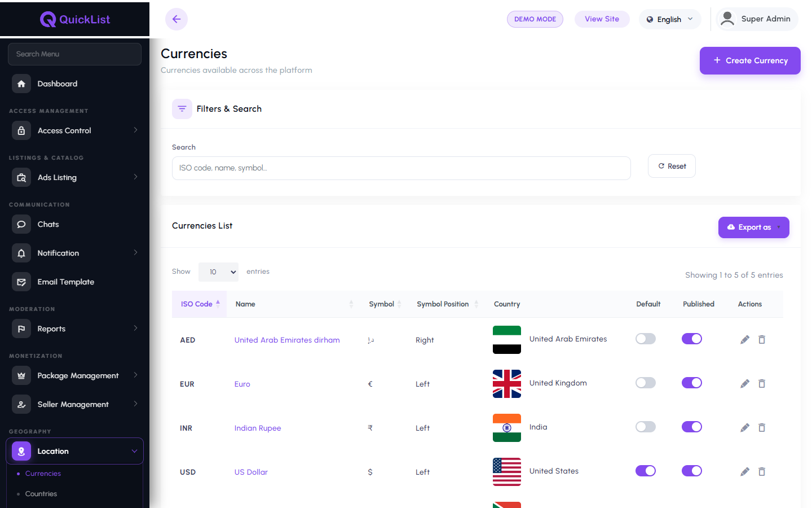Click the Super Admin avatar icon
Image resolution: width=812 pixels, height=508 pixels.
tap(727, 19)
